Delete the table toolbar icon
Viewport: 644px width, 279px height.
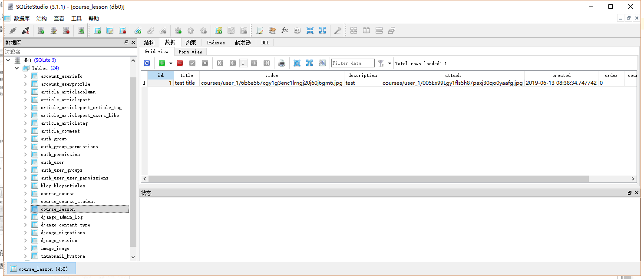coord(122,30)
